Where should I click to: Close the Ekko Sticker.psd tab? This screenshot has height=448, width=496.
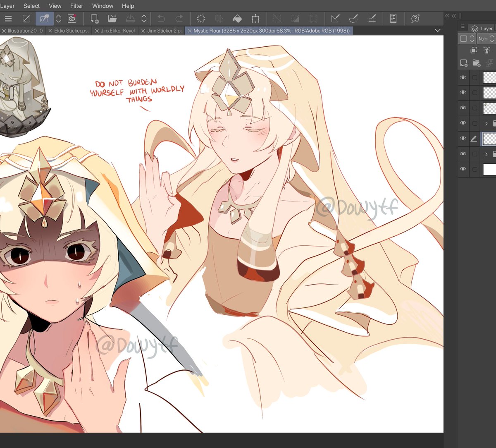point(50,31)
